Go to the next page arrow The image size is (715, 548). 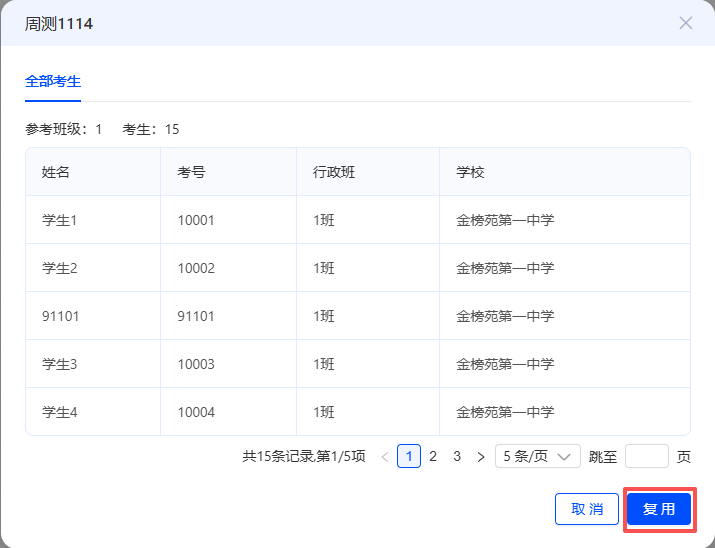pos(481,457)
